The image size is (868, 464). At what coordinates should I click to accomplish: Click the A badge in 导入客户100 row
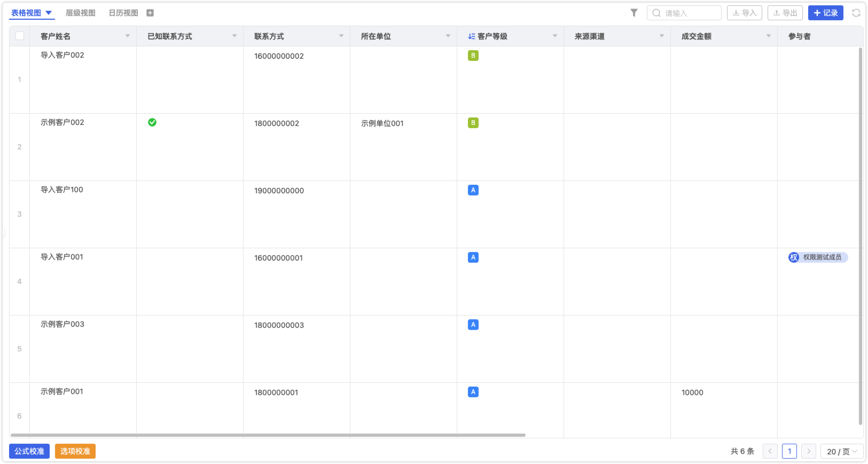(473, 190)
